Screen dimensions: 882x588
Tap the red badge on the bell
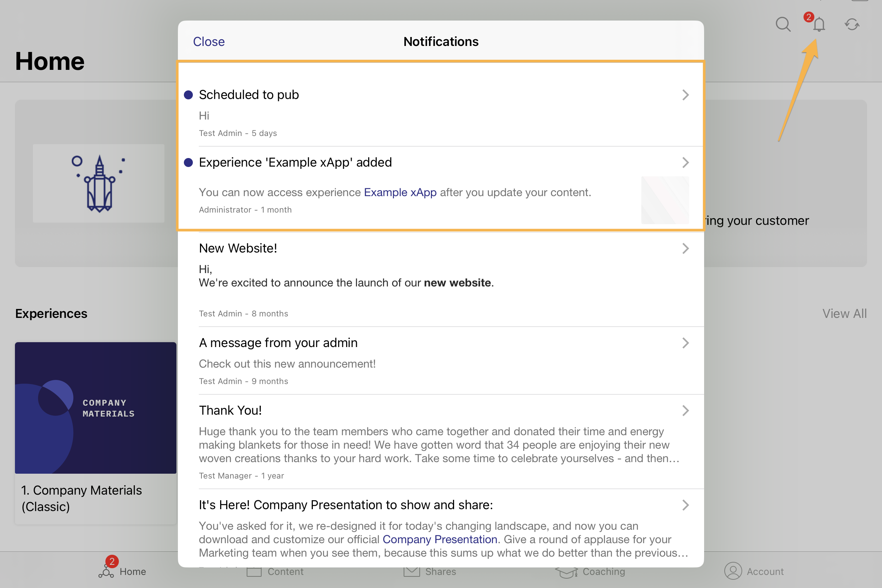click(x=808, y=17)
